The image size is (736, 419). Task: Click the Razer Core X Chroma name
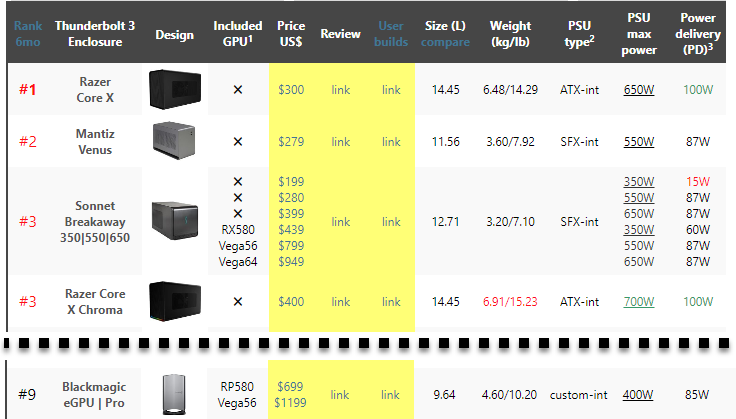tap(95, 302)
